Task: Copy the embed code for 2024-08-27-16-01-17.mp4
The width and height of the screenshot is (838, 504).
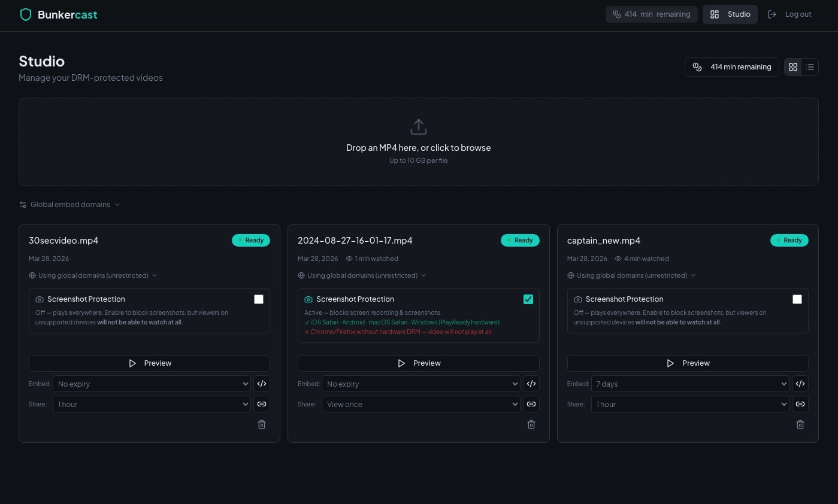Action: pos(531,384)
